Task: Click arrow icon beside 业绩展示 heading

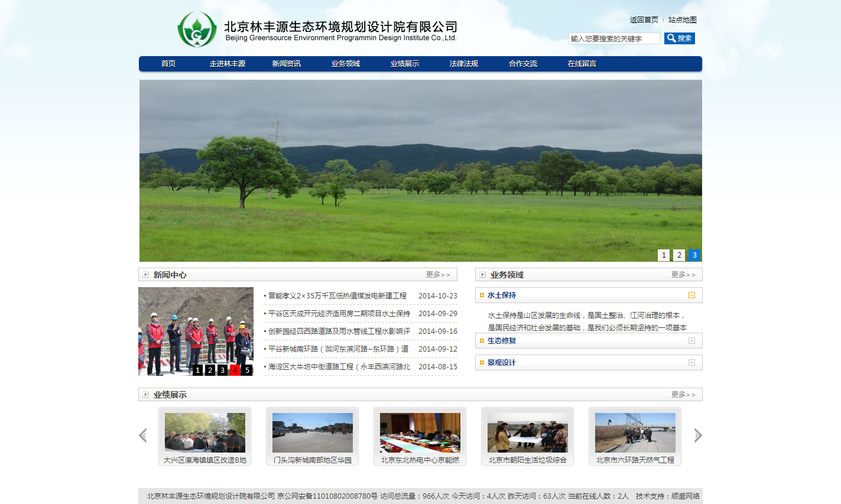Action: [145, 395]
